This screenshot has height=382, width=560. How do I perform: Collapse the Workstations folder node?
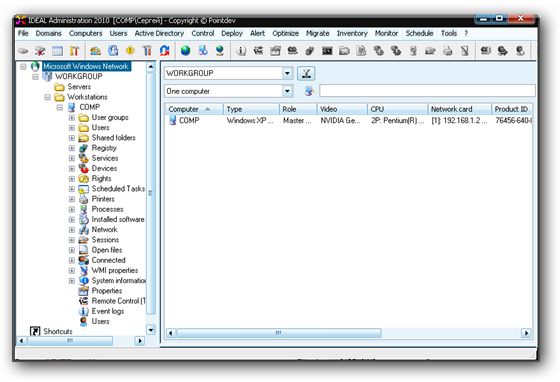(x=48, y=97)
